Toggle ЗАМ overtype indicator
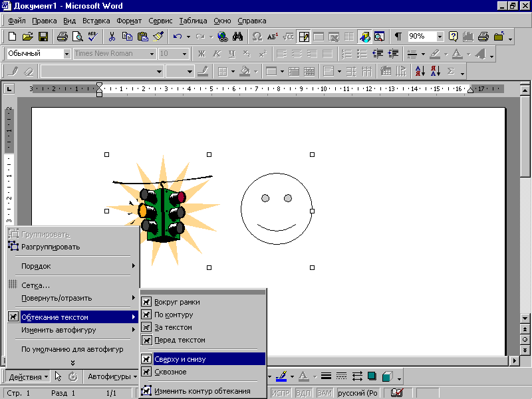Image resolution: width=532 pixels, height=399 pixels. click(325, 393)
